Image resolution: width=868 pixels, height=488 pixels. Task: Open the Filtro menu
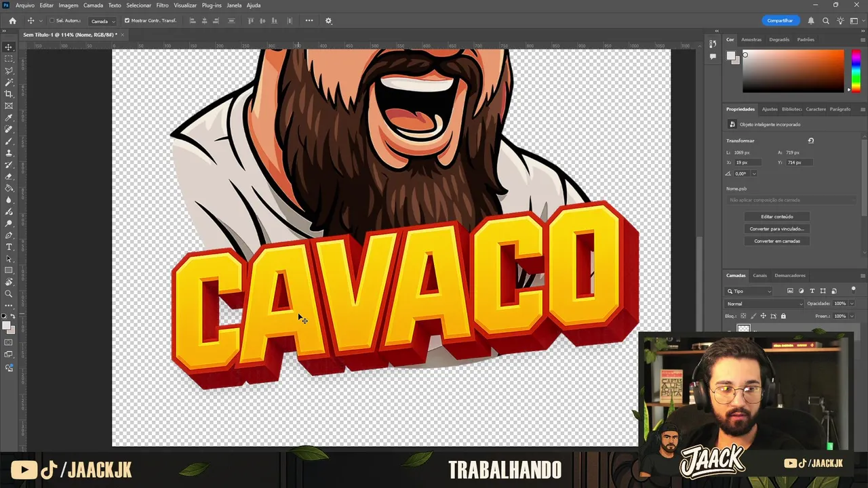pos(163,5)
